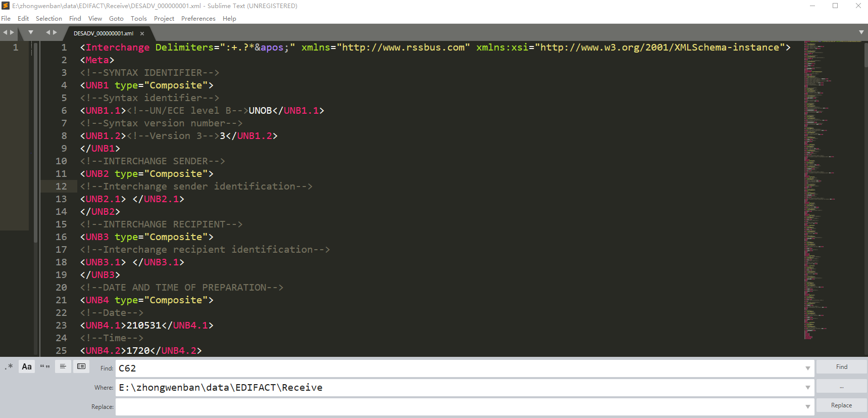The height and width of the screenshot is (418, 868).
Task: Open tab list dropdown at far right
Action: point(861,32)
